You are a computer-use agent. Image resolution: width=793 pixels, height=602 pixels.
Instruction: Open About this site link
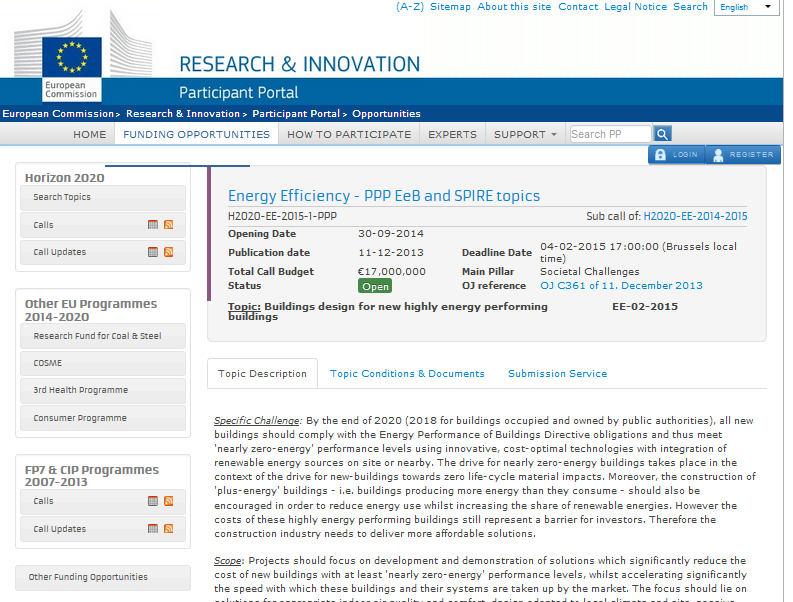pos(514,7)
